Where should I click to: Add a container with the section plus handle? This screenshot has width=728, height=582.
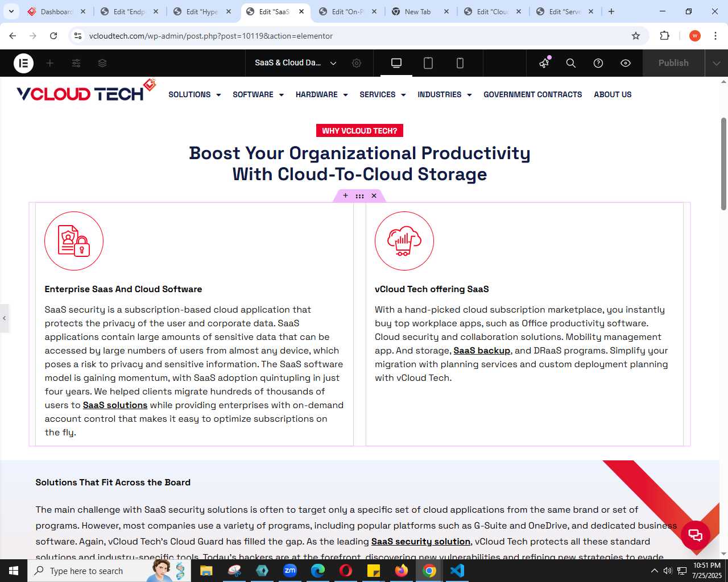tap(345, 196)
